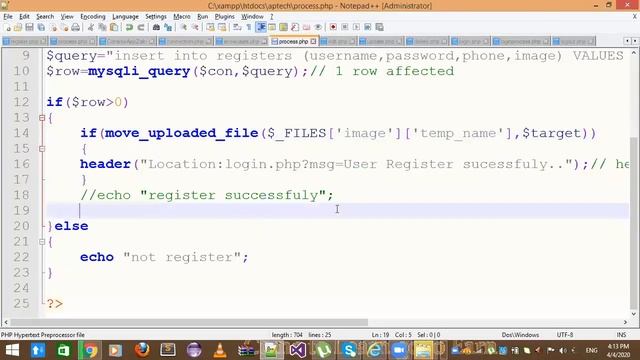Zoom in using the toolbar icon
The height and width of the screenshot is (360, 640).
[x=184, y=27]
